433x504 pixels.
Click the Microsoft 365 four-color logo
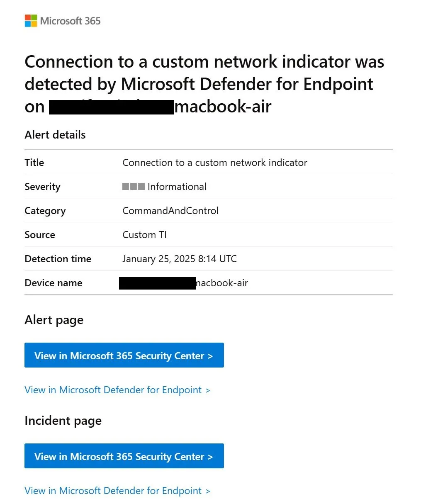[31, 21]
